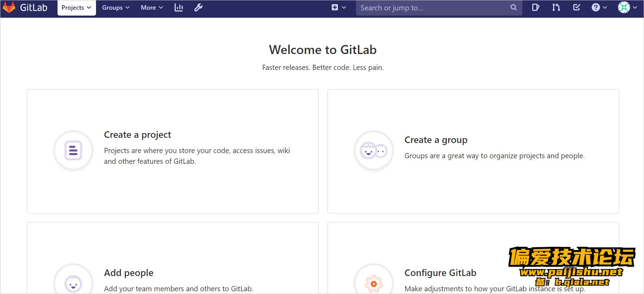Click the GitLab wordmark text
Image resolution: width=644 pixels, height=294 pixels.
34,8
